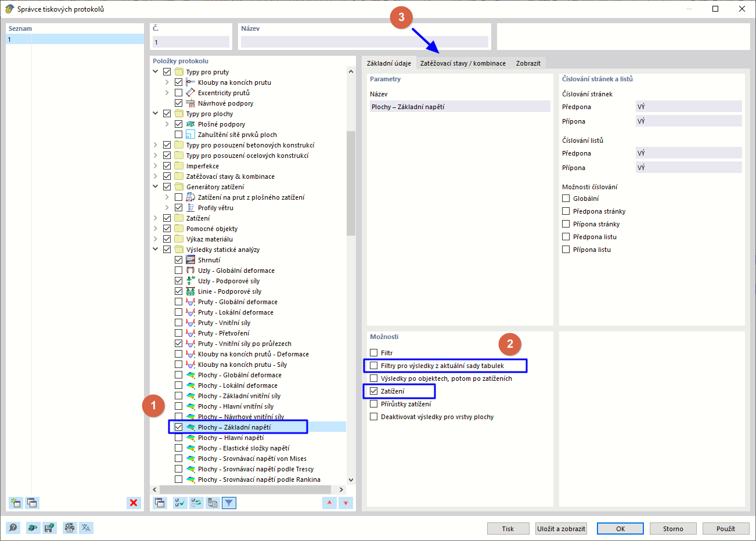Uncheck the Zatížení option checkbox
756x541 pixels.
tap(374, 391)
